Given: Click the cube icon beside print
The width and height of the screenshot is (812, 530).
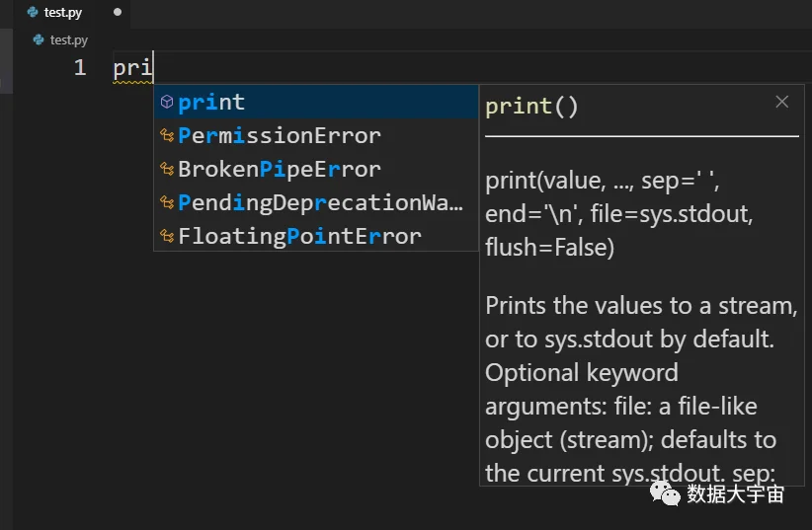Looking at the screenshot, I should tap(167, 102).
